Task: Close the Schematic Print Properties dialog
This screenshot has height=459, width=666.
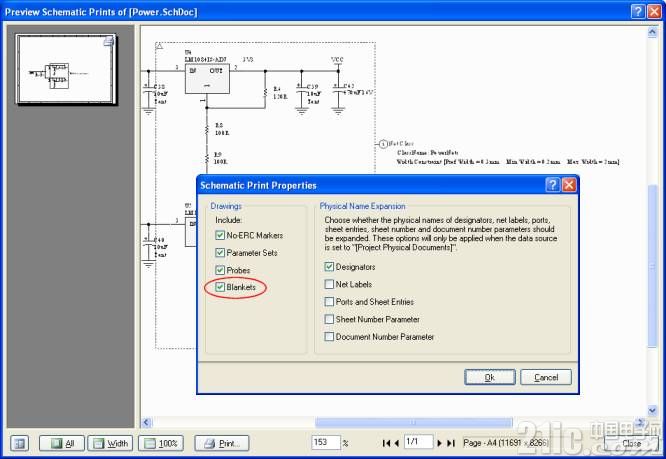Action: (569, 185)
